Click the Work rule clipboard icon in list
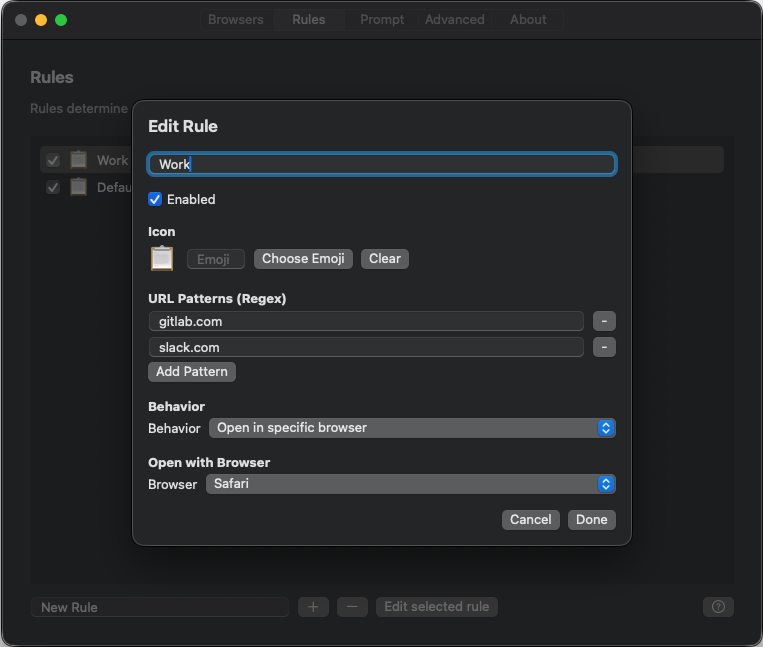The image size is (763, 647). (x=78, y=160)
